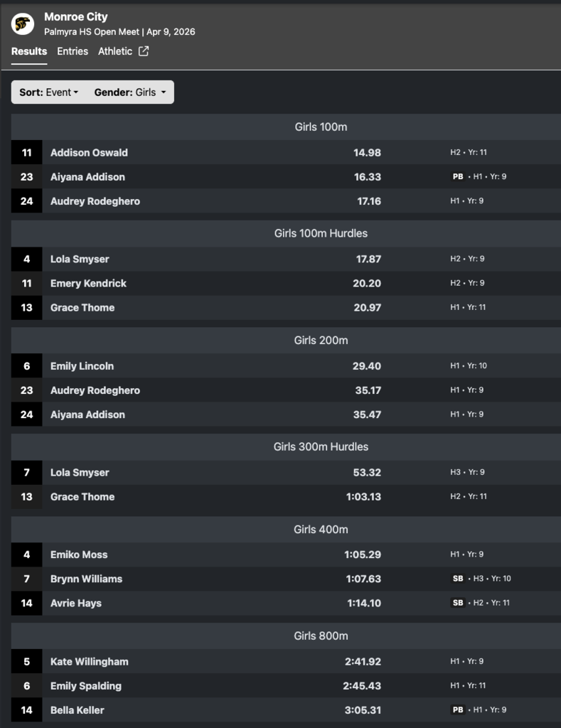The image size is (561, 728).
Task: Select the Results tab
Action: pyautogui.click(x=29, y=51)
